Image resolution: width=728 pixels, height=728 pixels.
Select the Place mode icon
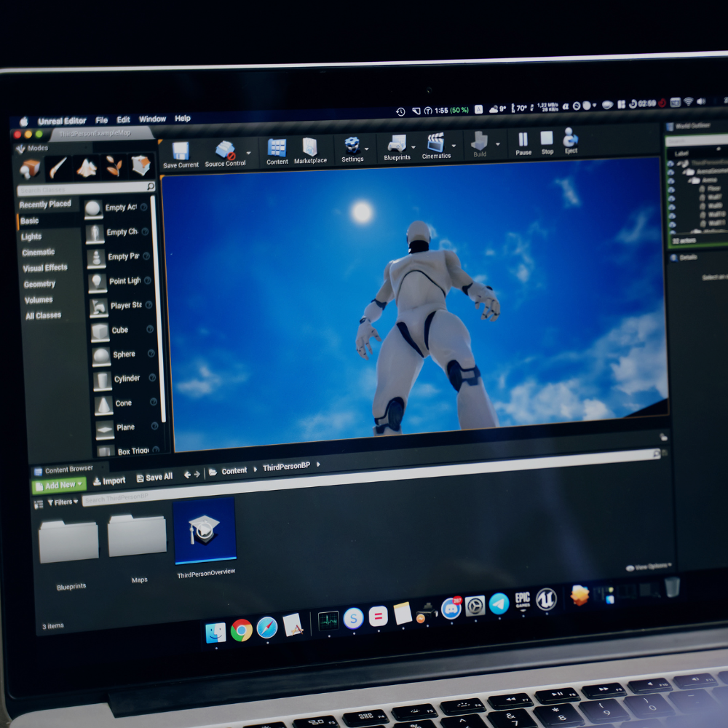30,169
